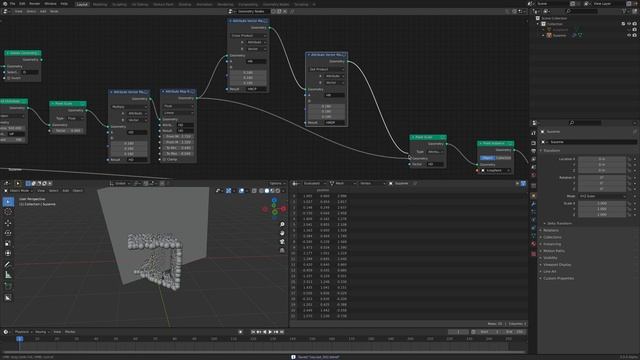
Task: Click Factor field in left Point Scale node
Action: (x=68, y=131)
